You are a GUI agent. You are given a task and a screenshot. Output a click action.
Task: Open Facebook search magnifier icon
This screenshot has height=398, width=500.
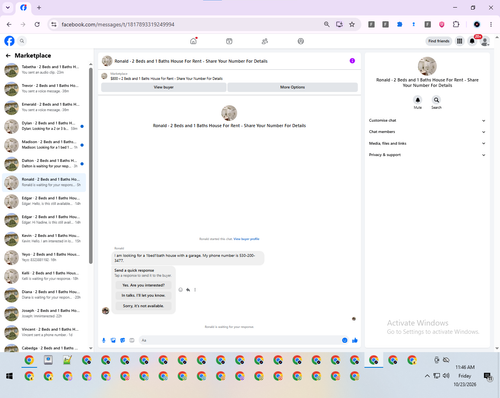pos(22,41)
